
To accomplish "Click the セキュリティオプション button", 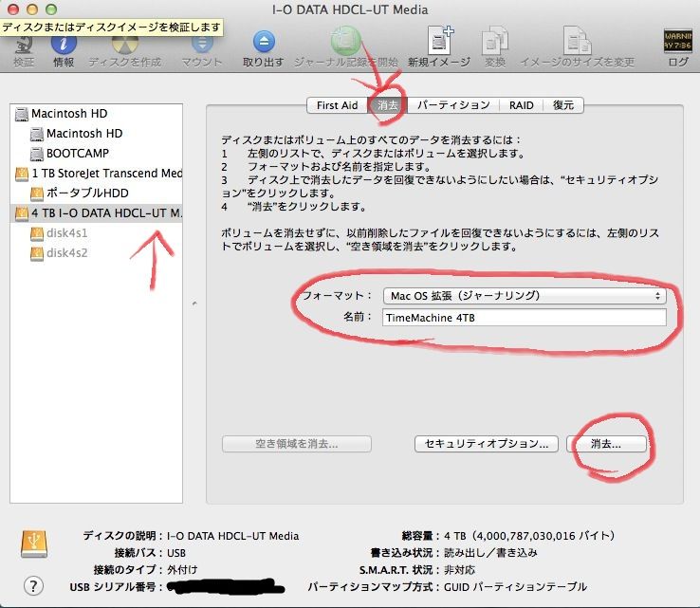I will (x=487, y=444).
